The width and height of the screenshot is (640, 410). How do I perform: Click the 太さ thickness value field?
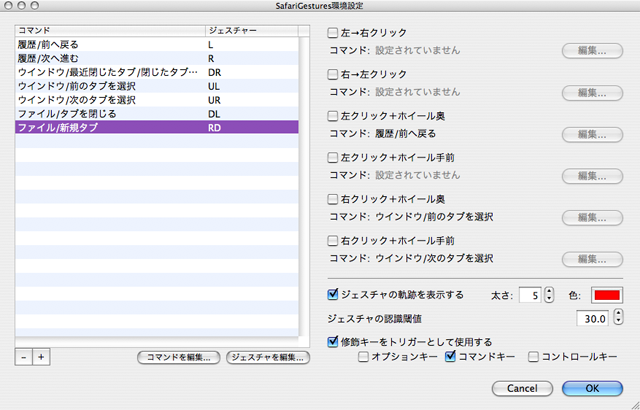point(530,295)
